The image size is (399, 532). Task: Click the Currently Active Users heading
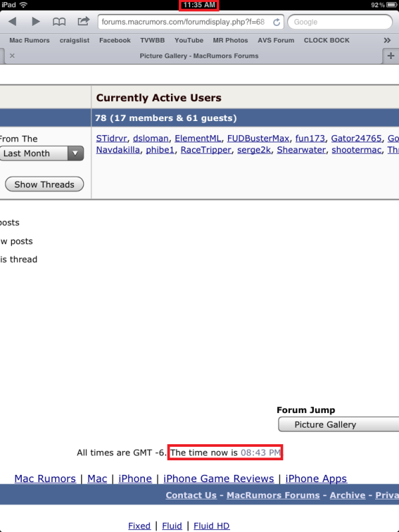(159, 98)
